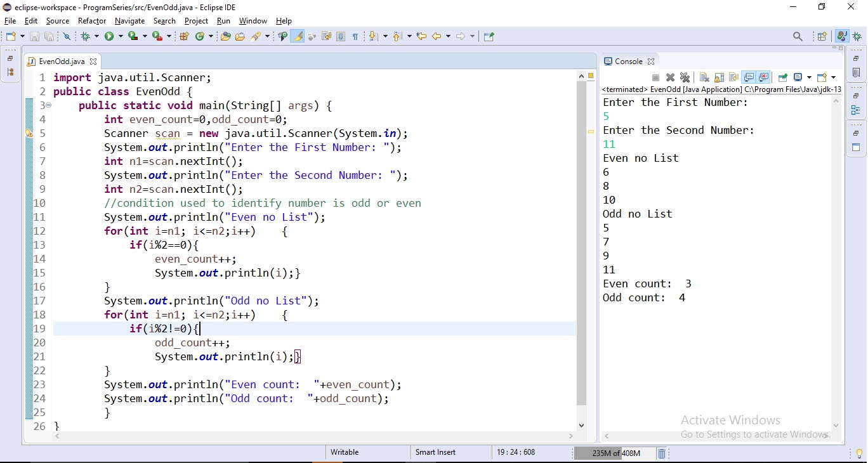Pin the Console using the pin icon
The height and width of the screenshot is (463, 868).
coord(783,77)
